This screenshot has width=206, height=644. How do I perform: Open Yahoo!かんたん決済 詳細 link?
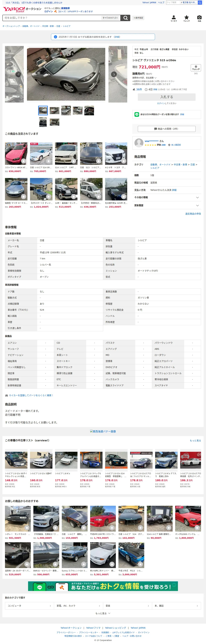pos(174,190)
